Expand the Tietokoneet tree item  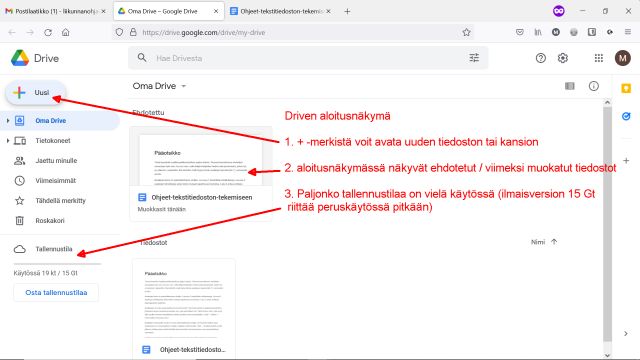pyautogui.click(x=8, y=141)
